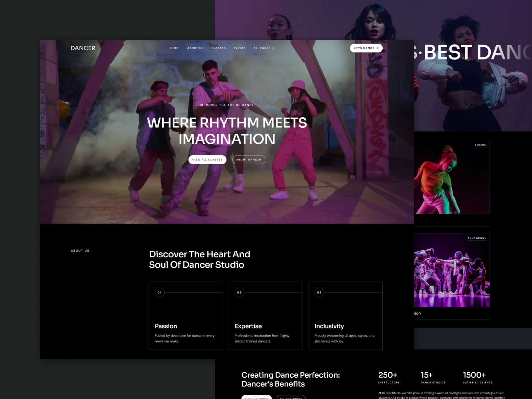Image resolution: width=532 pixels, height=399 pixels.
Task: Go to HOME in the navigation bar
Action: pyautogui.click(x=175, y=48)
